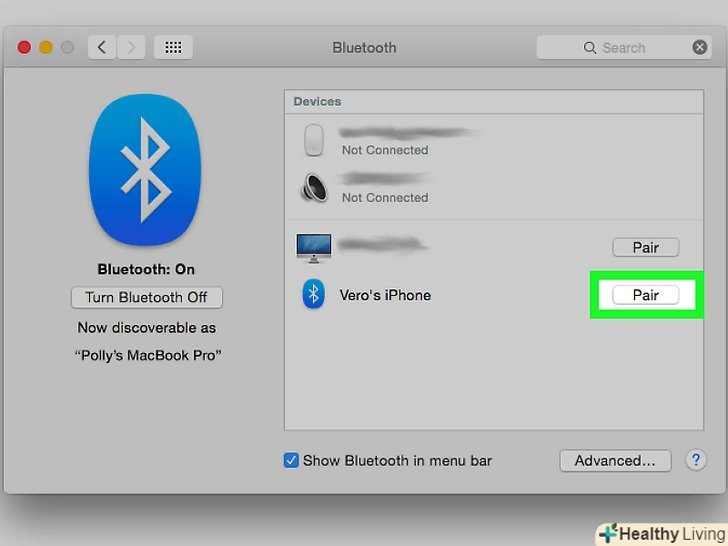
Task: Clear the search field with the X icon
Action: 700,47
